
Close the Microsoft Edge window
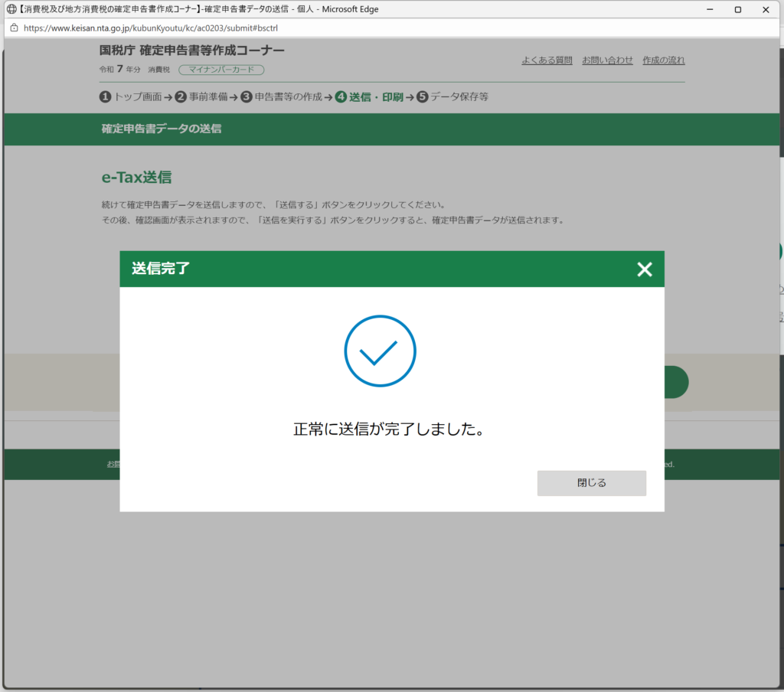[767, 9]
